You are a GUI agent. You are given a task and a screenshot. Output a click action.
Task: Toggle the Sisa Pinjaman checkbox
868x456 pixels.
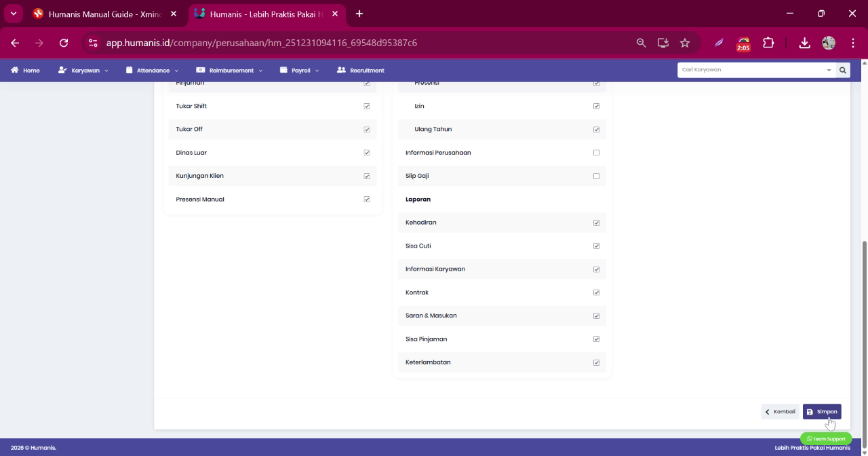point(597,339)
